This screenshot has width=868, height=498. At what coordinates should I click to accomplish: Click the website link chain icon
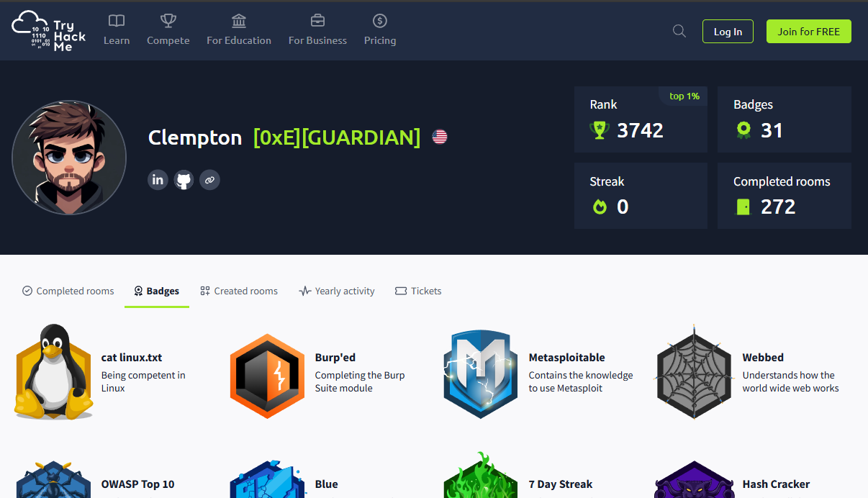pyautogui.click(x=209, y=180)
